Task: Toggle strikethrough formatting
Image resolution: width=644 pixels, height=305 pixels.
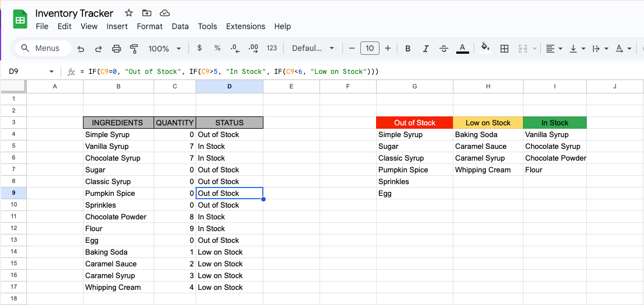Action: (x=444, y=49)
